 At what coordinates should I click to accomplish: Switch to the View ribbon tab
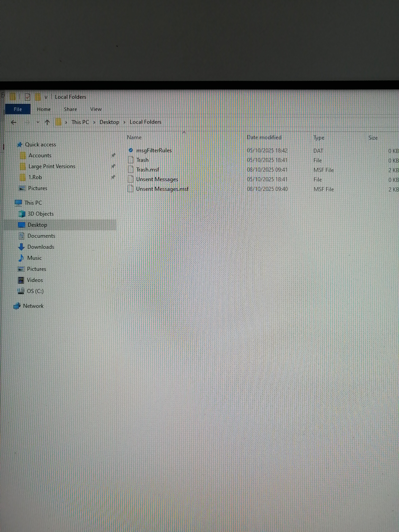(96, 109)
